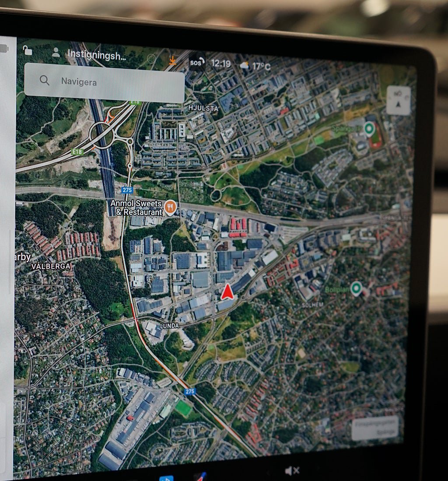Tap the car lock status icon
Image resolution: width=448 pixels, height=481 pixels.
28,51
